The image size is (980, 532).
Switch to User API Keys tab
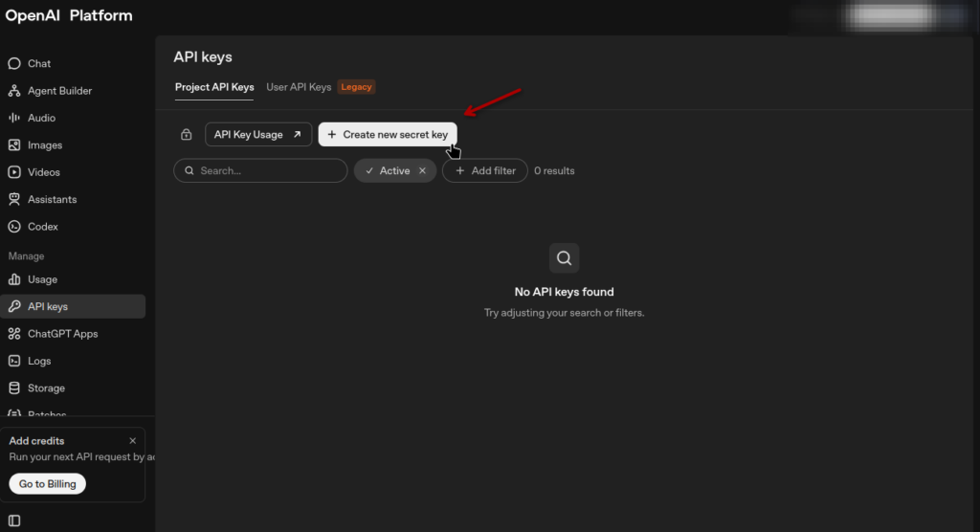(x=299, y=87)
